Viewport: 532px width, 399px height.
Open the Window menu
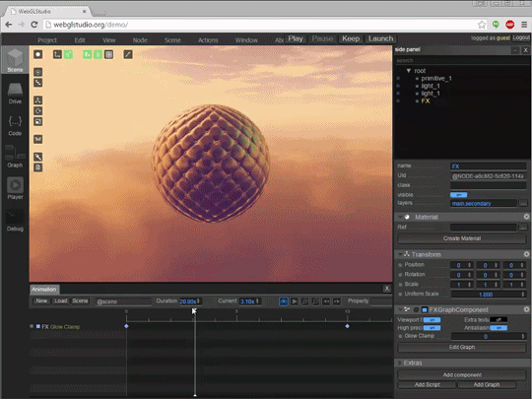click(x=246, y=40)
